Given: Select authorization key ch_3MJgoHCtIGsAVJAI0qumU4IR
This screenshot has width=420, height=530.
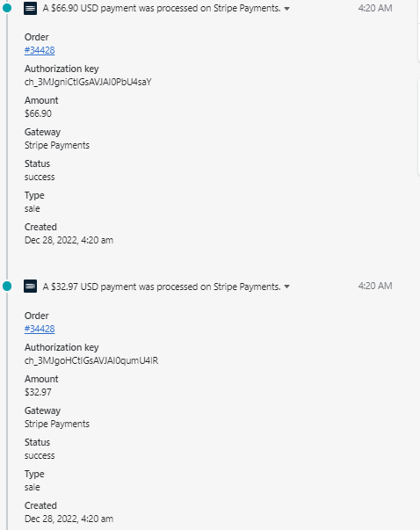Looking at the screenshot, I should click(91, 360).
